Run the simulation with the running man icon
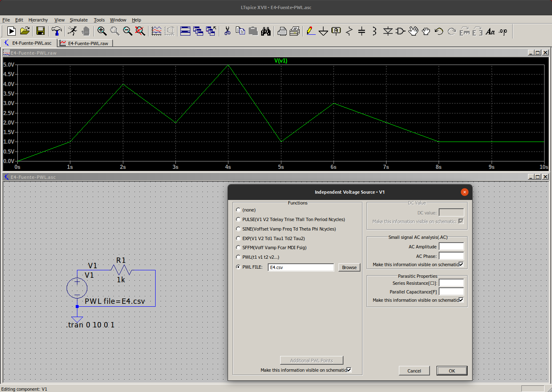The image size is (552, 392). (x=72, y=31)
